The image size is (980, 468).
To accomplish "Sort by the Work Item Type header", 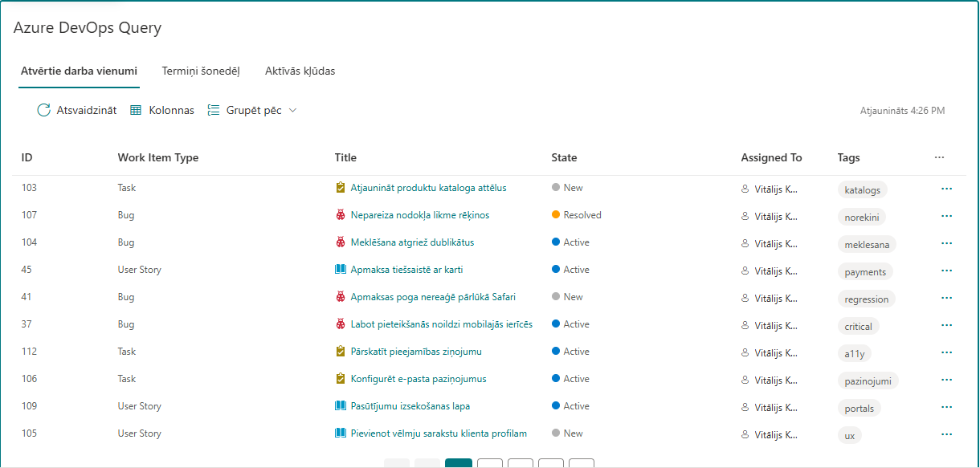I will (158, 157).
